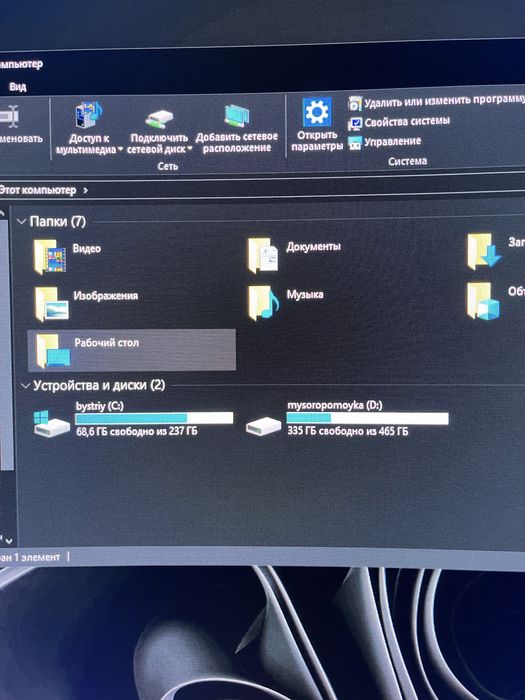Select the Документы folder icon
The height and width of the screenshot is (700, 525).
coord(263,255)
